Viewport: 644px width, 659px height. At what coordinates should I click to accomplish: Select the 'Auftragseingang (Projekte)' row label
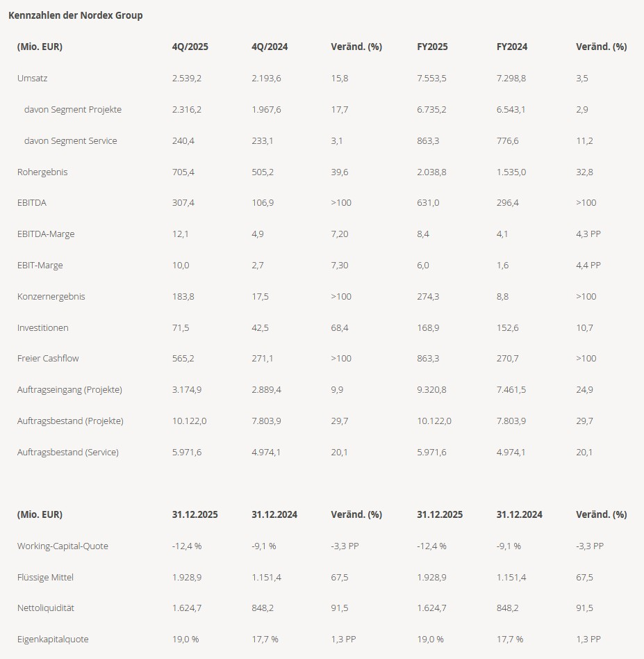coord(69,390)
